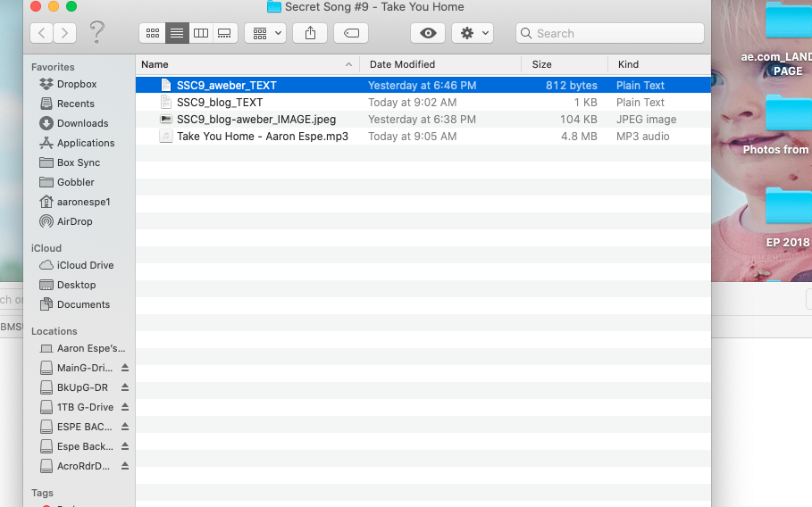The height and width of the screenshot is (507, 812).
Task: Select Take You Home - Aaron Espe.mp3
Action: pyautogui.click(x=423, y=136)
